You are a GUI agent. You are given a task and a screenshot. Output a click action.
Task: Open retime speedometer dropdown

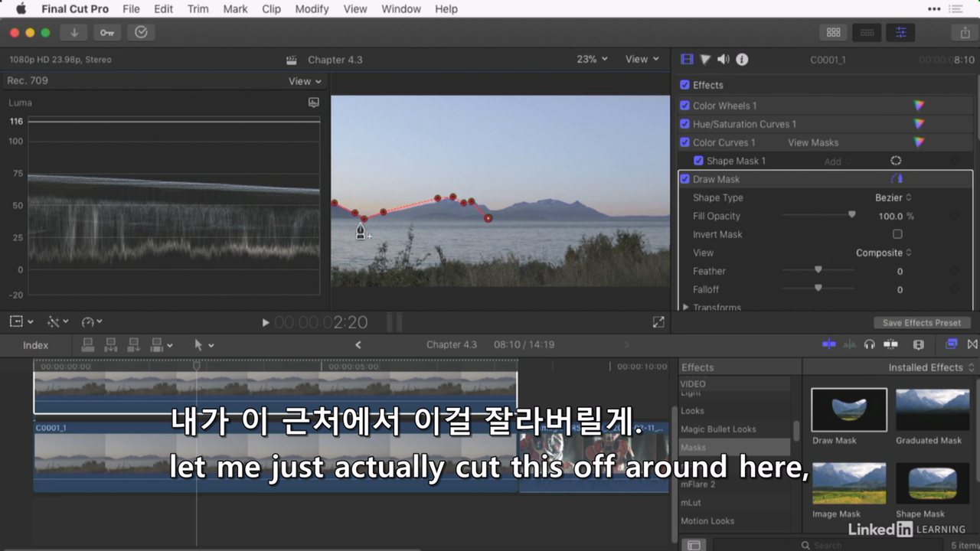(92, 322)
